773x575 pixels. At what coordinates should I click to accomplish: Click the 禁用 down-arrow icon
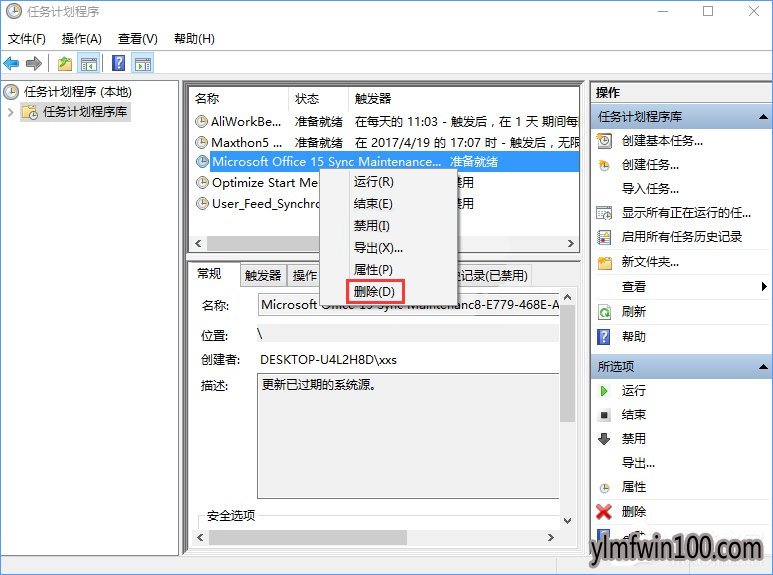(604, 439)
